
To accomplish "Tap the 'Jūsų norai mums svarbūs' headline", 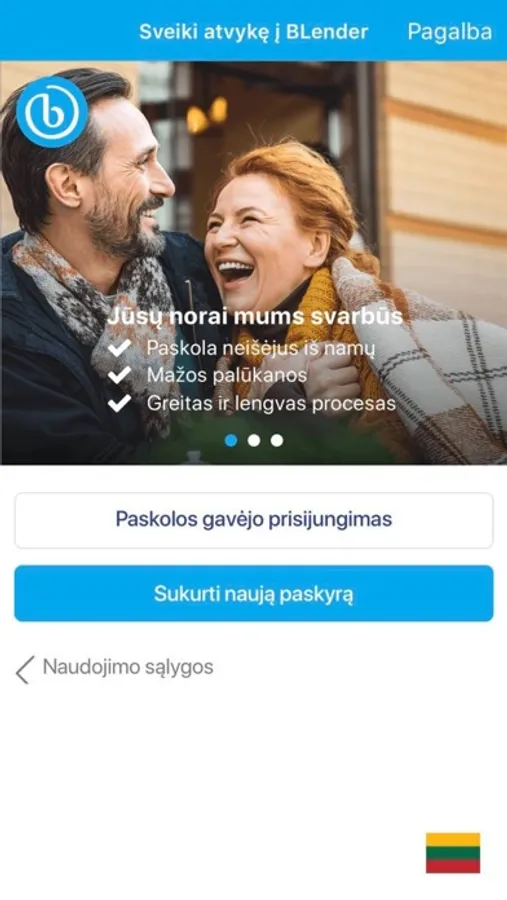I will pyautogui.click(x=255, y=317).
